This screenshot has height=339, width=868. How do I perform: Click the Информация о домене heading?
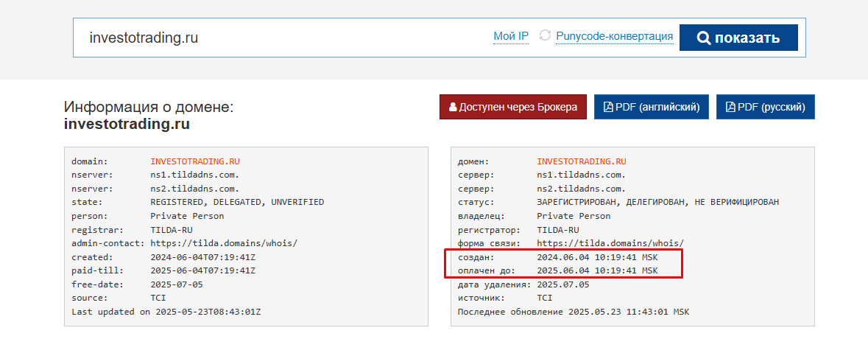(149, 107)
